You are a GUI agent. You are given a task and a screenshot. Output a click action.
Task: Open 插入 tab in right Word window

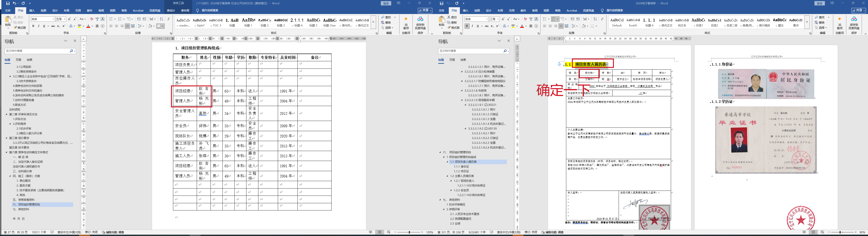(466, 10)
